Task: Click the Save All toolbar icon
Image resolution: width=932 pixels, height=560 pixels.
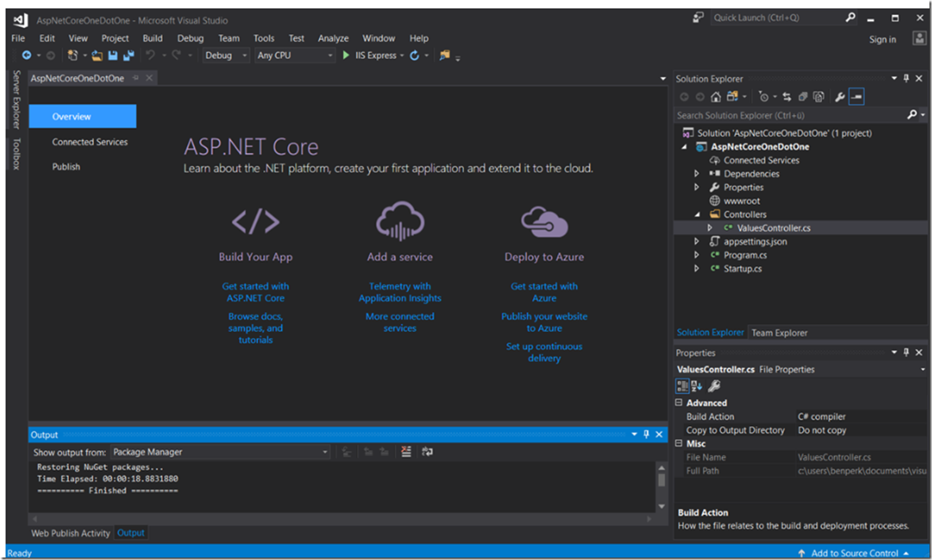Action: [128, 56]
